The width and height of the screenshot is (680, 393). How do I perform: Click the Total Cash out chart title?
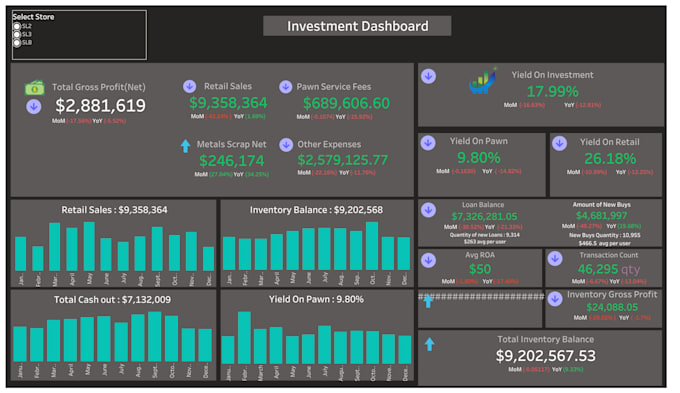click(x=112, y=300)
